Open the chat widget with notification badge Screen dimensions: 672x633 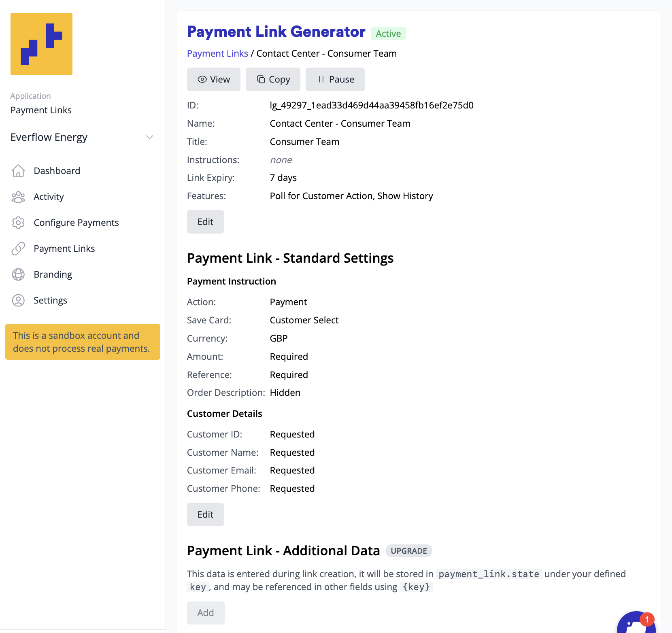pos(636,624)
